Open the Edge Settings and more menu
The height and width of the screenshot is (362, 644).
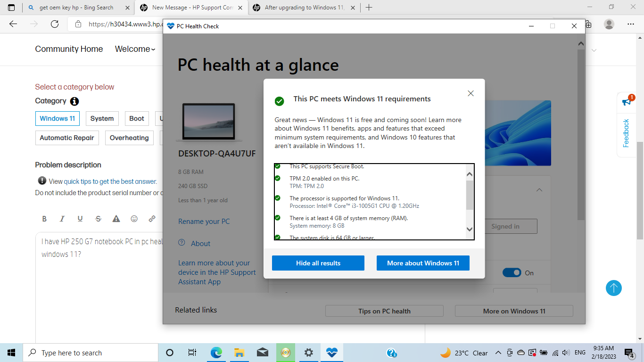point(631,24)
